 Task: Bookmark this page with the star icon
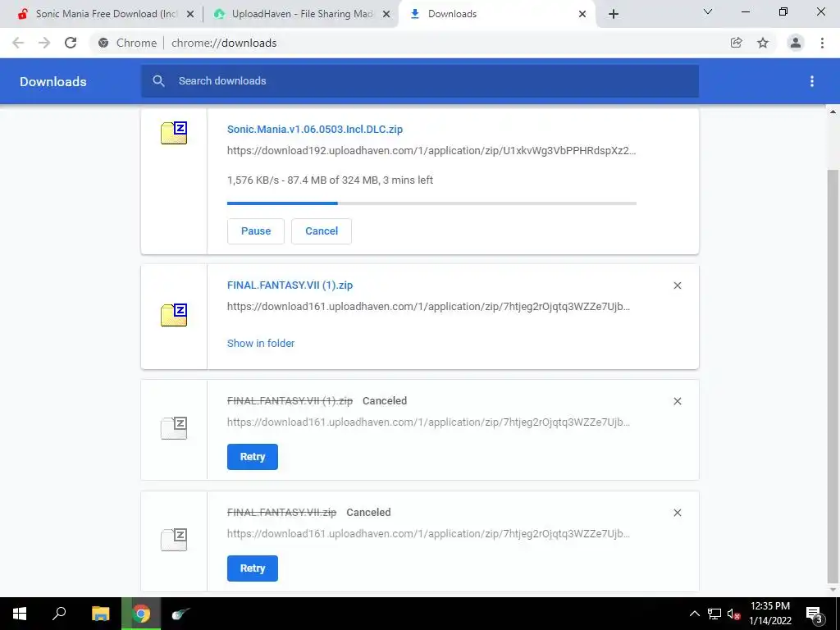[763, 43]
